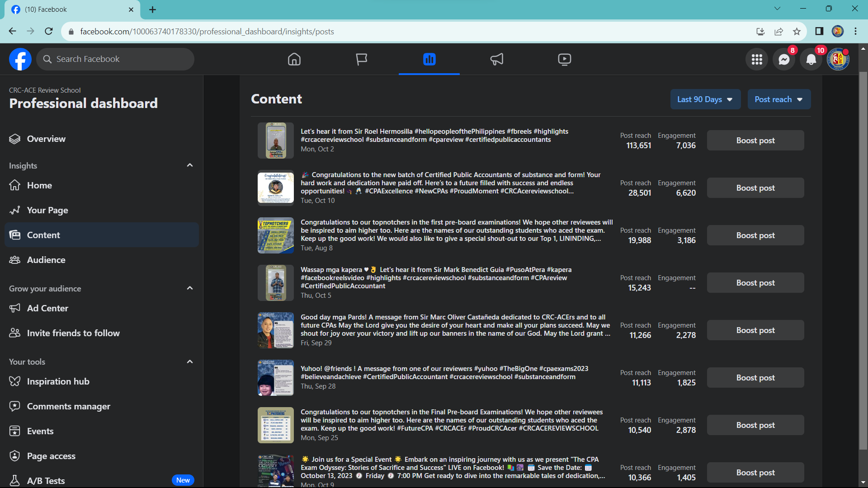Open the Post reach sort dropdown
This screenshot has width=868, height=488.
(x=778, y=99)
